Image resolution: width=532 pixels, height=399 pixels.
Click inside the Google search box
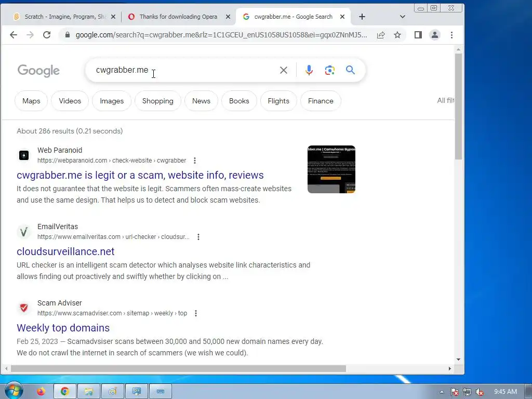click(183, 70)
